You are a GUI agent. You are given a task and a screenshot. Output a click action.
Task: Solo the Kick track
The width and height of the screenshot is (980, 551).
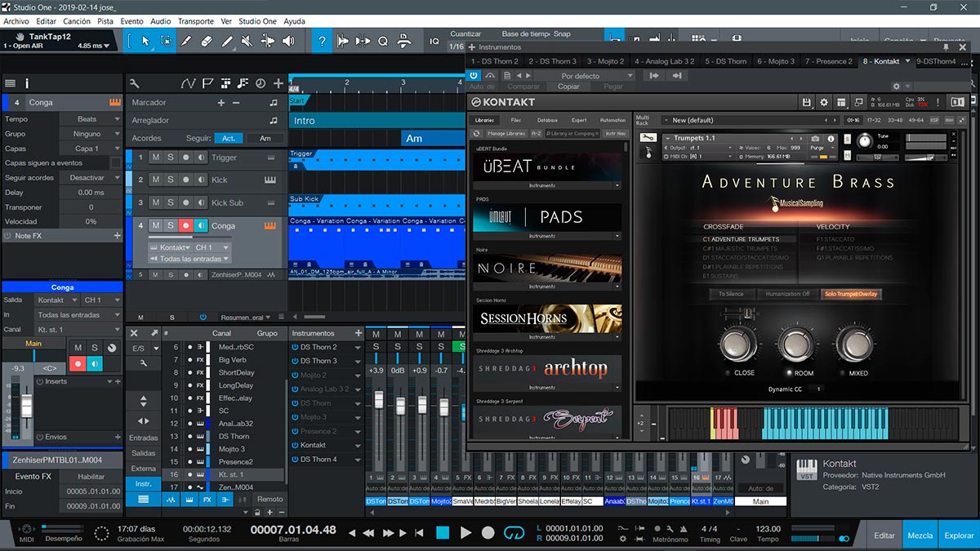tap(171, 180)
